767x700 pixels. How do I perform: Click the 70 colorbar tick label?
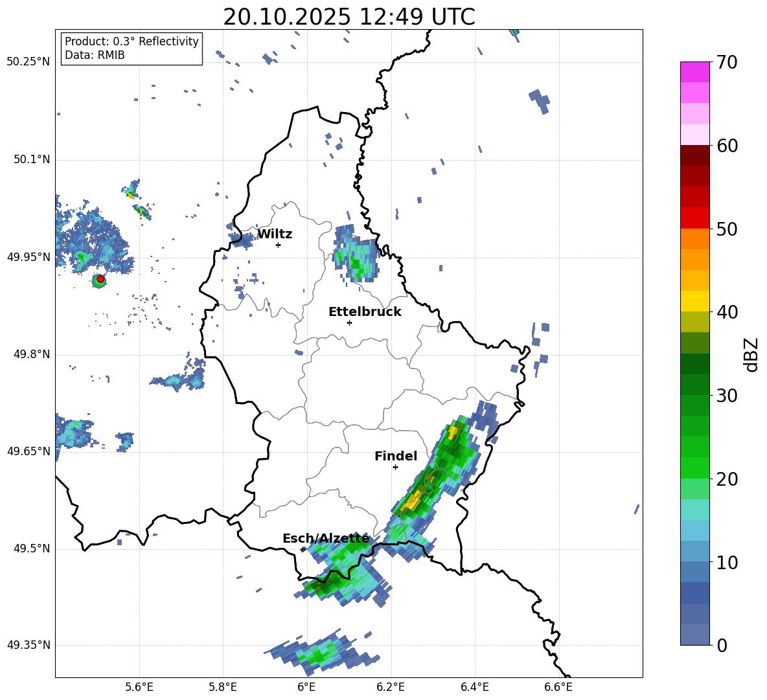click(x=726, y=62)
